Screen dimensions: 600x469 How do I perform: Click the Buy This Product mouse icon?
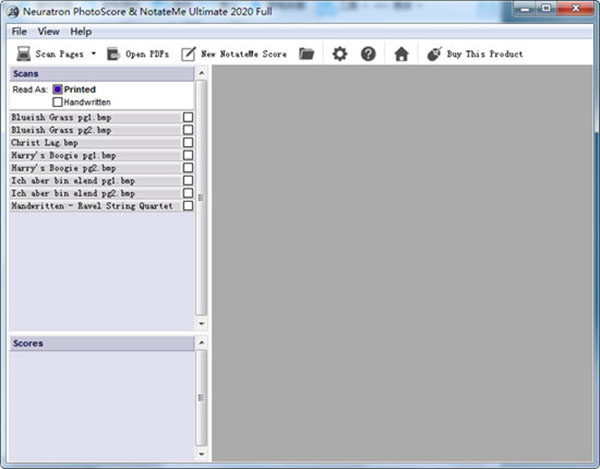[434, 54]
